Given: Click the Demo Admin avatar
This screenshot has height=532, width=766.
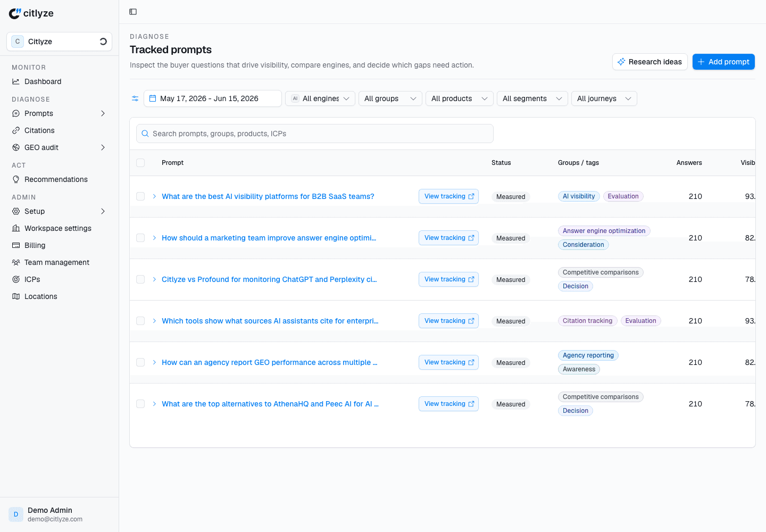Looking at the screenshot, I should pos(16,514).
